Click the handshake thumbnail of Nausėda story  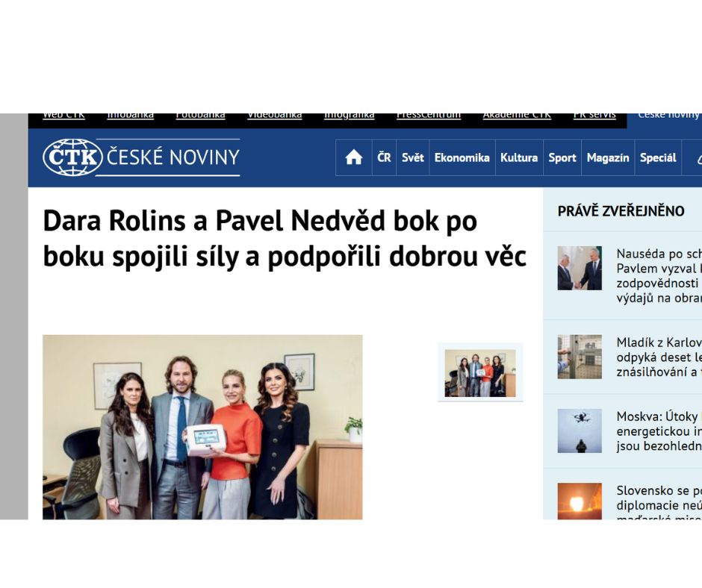(x=580, y=268)
